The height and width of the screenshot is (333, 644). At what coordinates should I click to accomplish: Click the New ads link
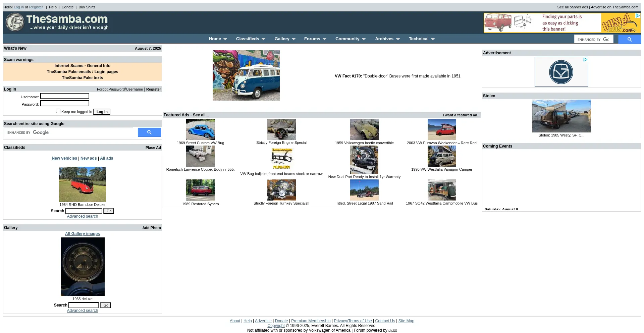click(x=89, y=158)
